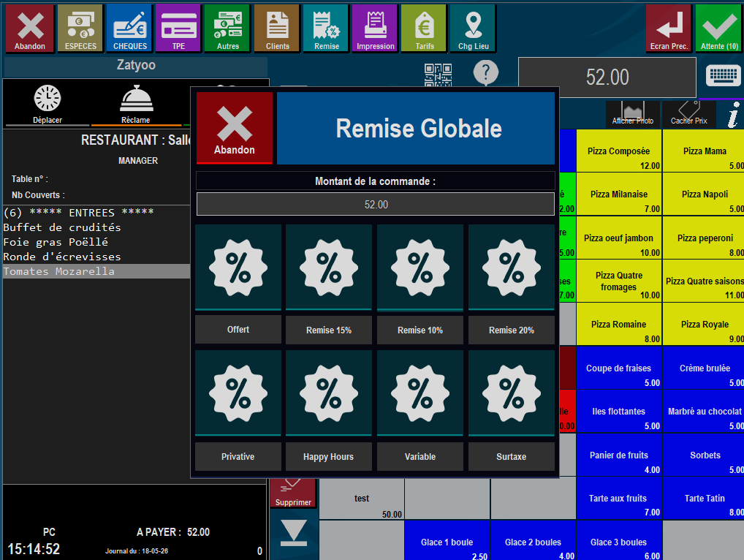Screen dimensions: 744x560
Task: Choose the Privative label button
Action: pos(238,456)
